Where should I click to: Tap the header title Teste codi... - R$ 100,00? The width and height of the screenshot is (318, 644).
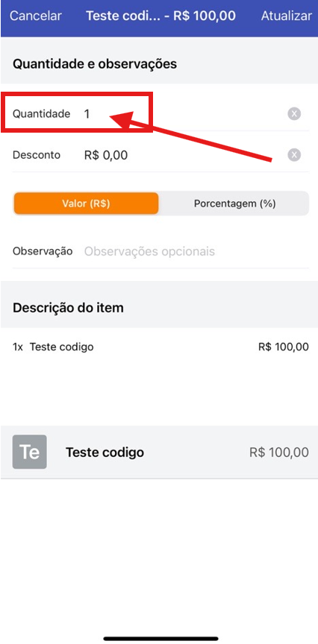point(160,16)
